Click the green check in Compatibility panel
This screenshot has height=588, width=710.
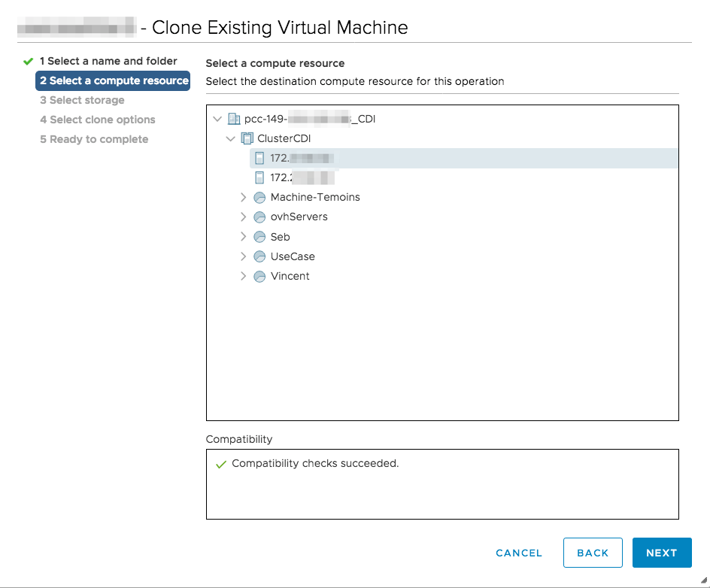click(221, 463)
